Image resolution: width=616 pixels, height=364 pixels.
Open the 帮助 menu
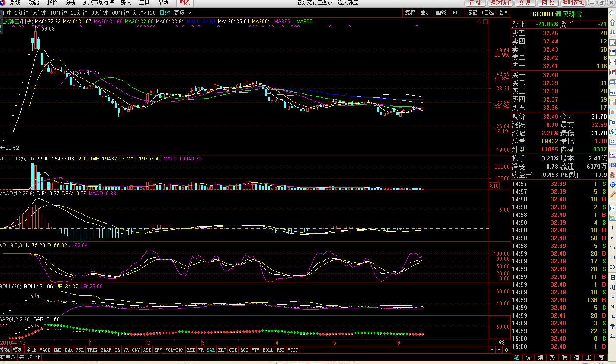tap(163, 3)
